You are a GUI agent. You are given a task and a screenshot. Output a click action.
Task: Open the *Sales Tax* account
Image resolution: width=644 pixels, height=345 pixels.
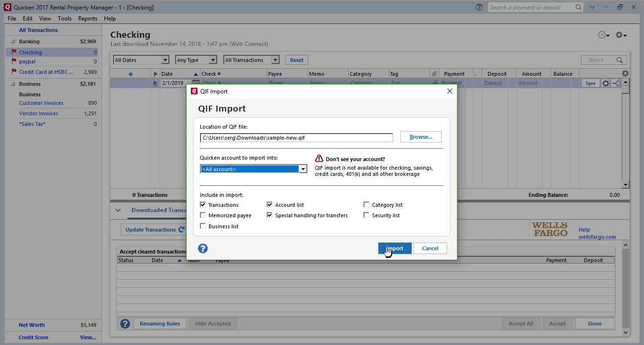[32, 124]
